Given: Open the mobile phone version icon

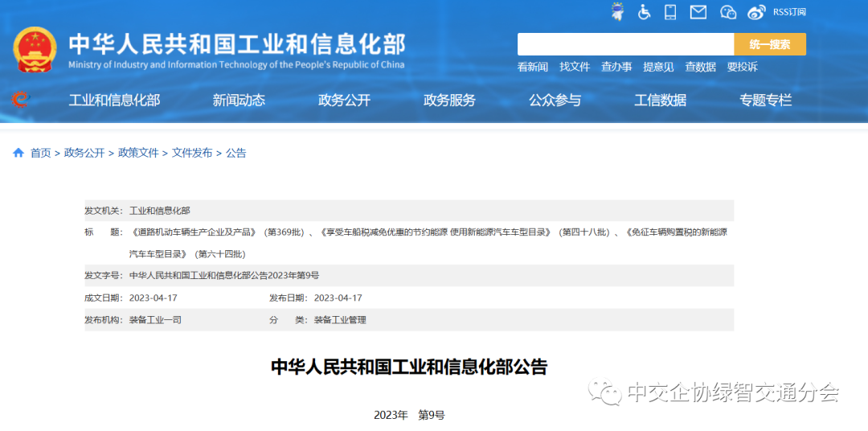Looking at the screenshot, I should pyautogui.click(x=670, y=11).
